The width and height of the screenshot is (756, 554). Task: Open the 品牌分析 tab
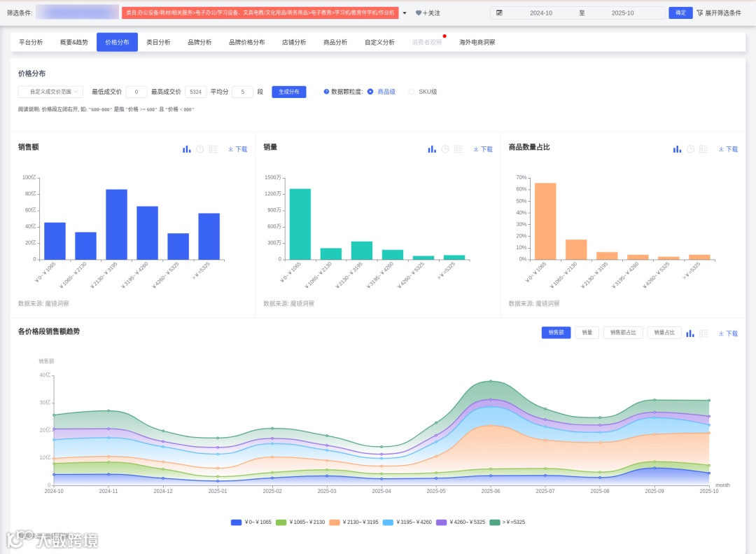tap(199, 43)
